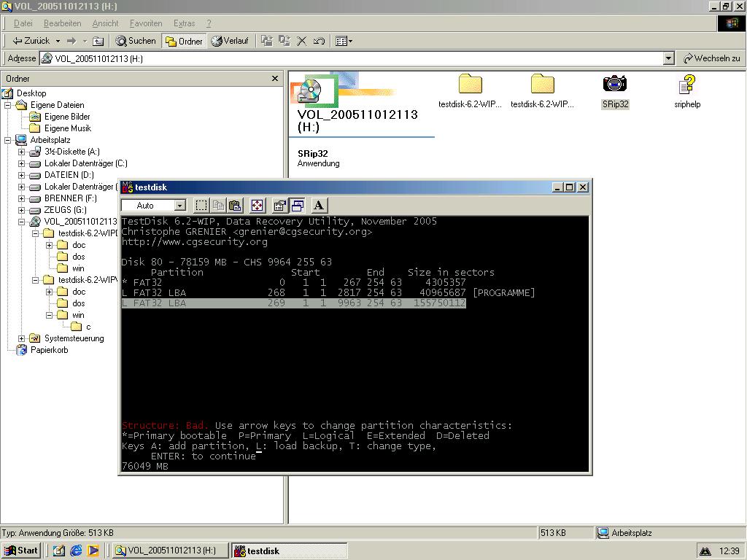Click Show Desktop quick launch icon
The width and height of the screenshot is (747, 560).
pyautogui.click(x=58, y=551)
